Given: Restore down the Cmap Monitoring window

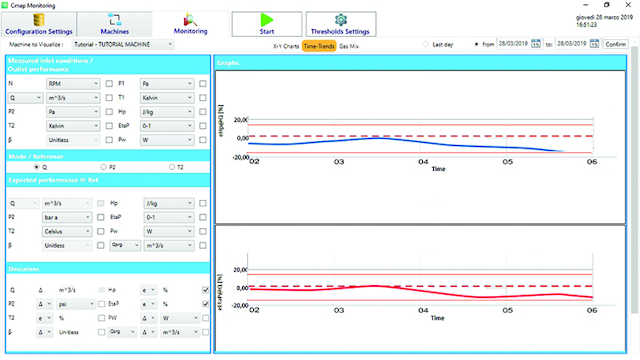Looking at the screenshot, I should click(607, 5).
